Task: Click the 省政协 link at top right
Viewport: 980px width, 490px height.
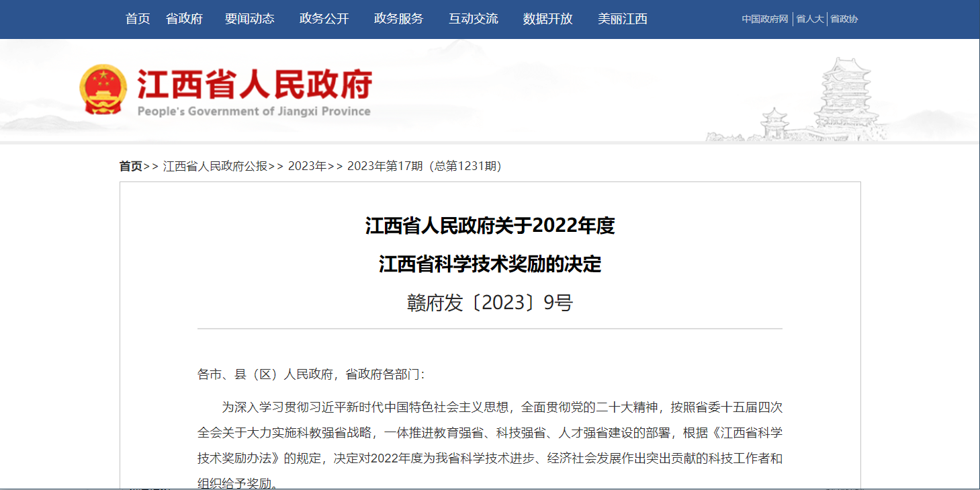Action: [844, 19]
